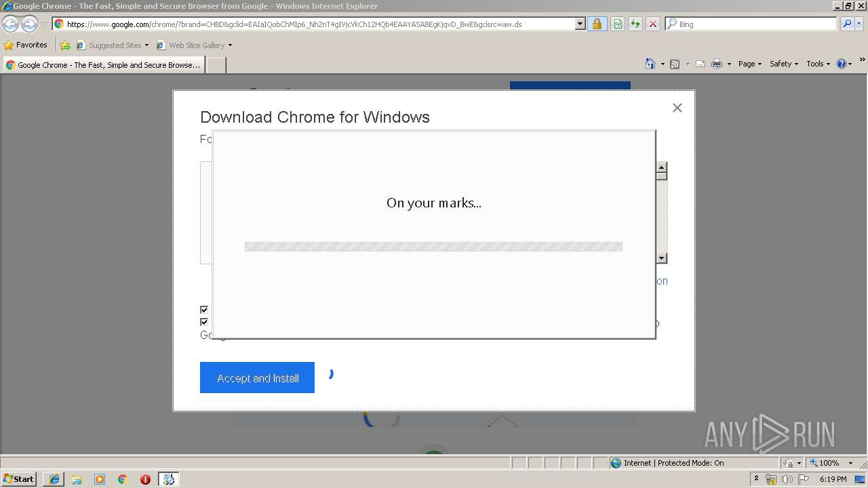
Task: Click the Home icon in command bar
Action: (x=650, y=64)
